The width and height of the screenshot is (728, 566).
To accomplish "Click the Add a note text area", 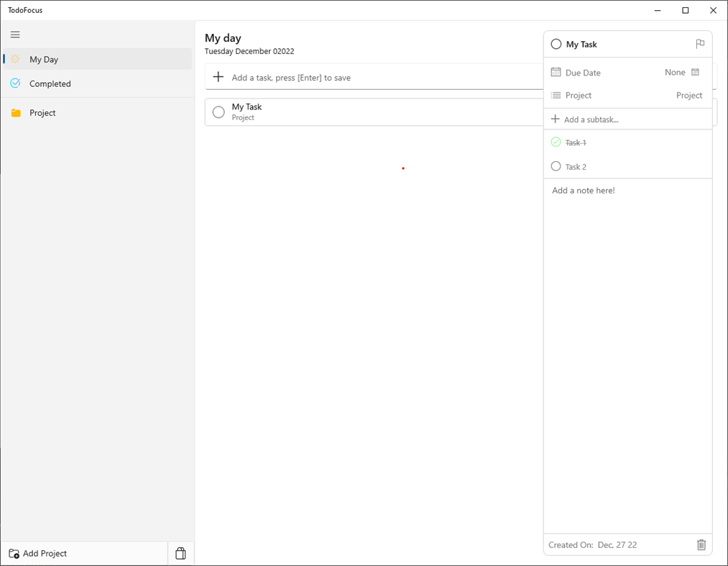I will (x=627, y=288).
